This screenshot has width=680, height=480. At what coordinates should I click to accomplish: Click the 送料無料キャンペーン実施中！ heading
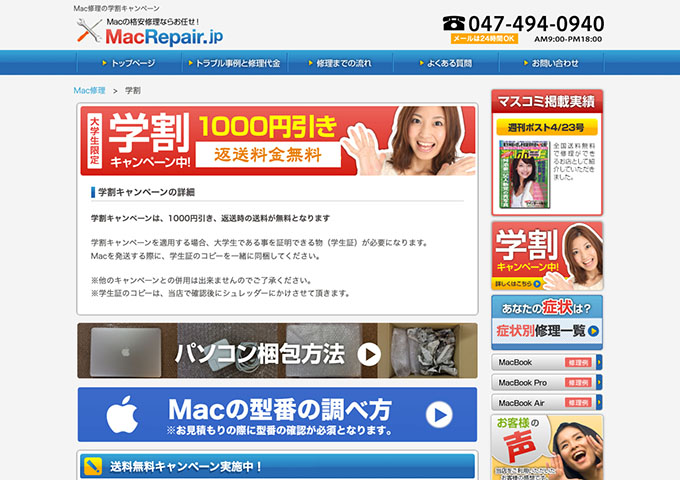(x=186, y=467)
